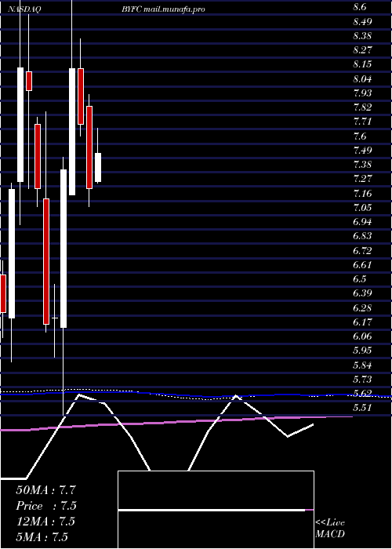Click the 7.49 price axis label
Screen dimensions: 392x549
tap(362, 151)
